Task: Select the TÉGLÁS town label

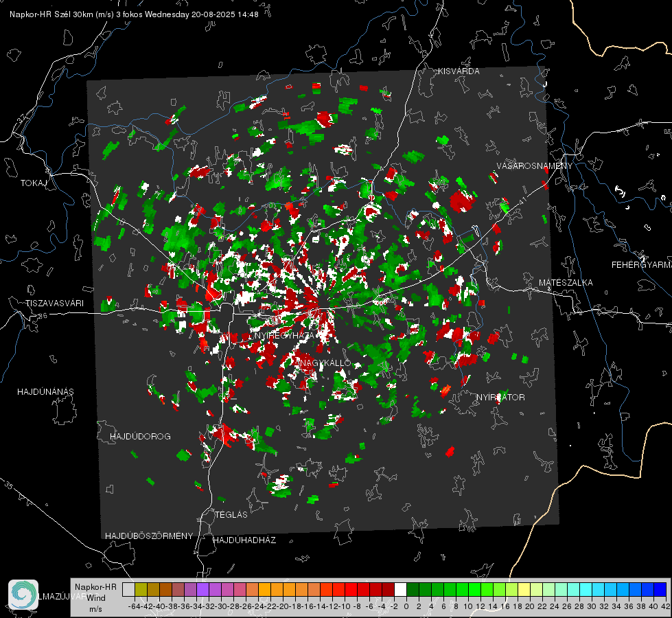Action: (x=231, y=515)
